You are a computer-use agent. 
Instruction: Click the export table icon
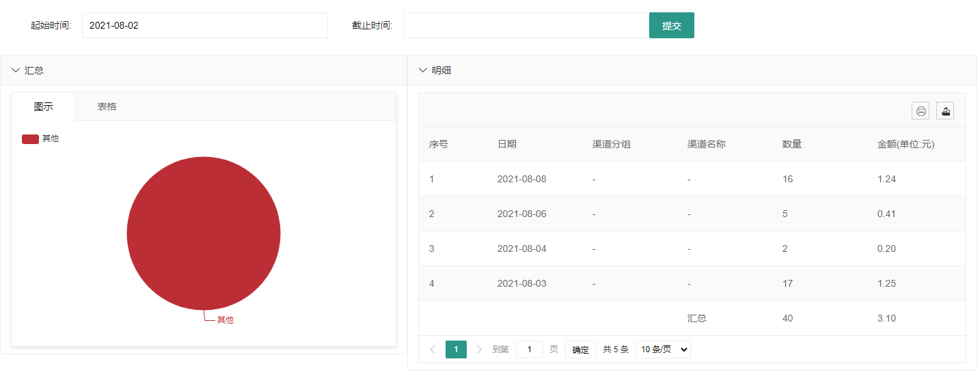tap(945, 111)
